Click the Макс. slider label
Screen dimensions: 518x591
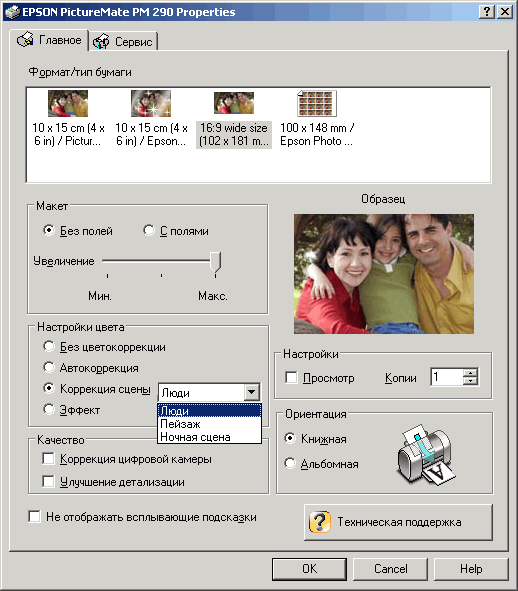click(213, 296)
